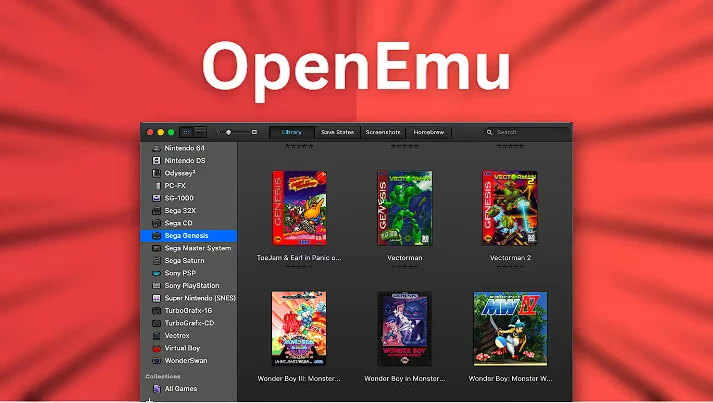Screen dimensions: 713x403
Task: Open the Screenshots tab
Action: (x=383, y=132)
